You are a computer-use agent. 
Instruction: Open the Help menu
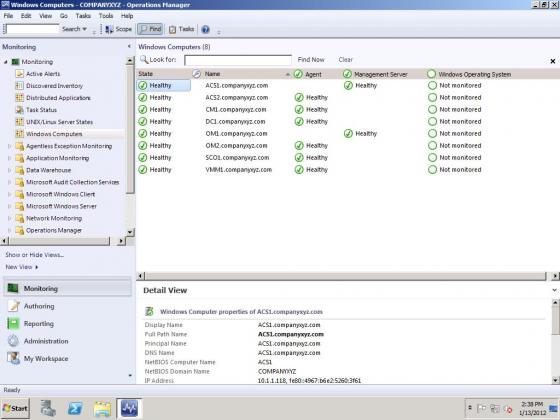click(127, 16)
